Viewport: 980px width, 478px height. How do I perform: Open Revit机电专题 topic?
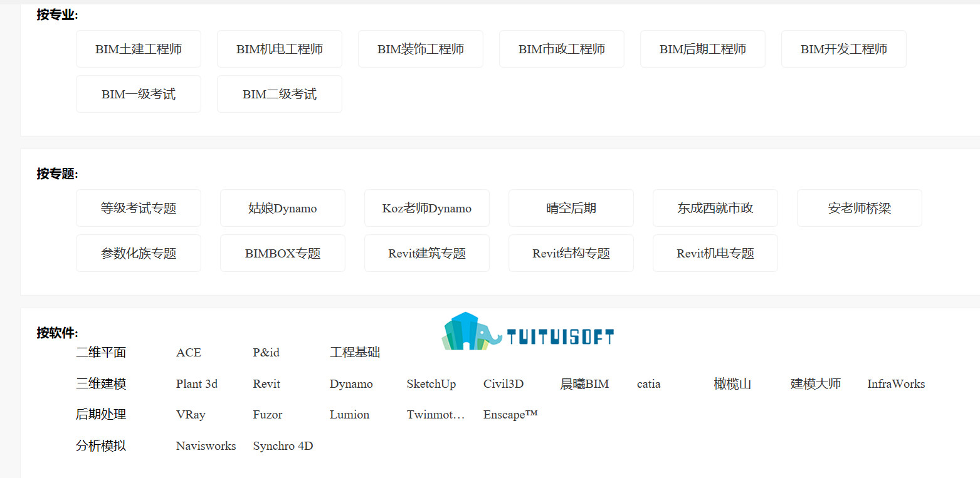pos(715,253)
